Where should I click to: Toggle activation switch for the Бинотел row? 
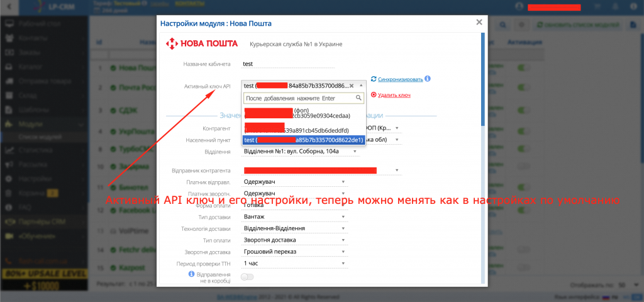pyautogui.click(x=523, y=187)
